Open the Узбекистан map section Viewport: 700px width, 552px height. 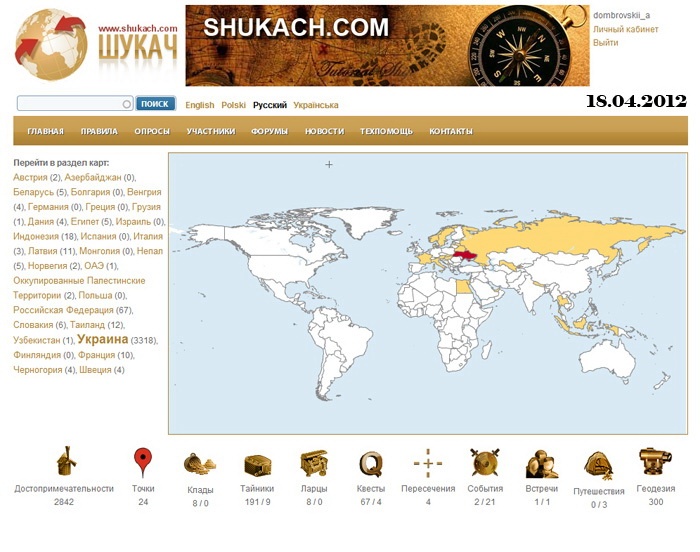pyautogui.click(x=37, y=340)
